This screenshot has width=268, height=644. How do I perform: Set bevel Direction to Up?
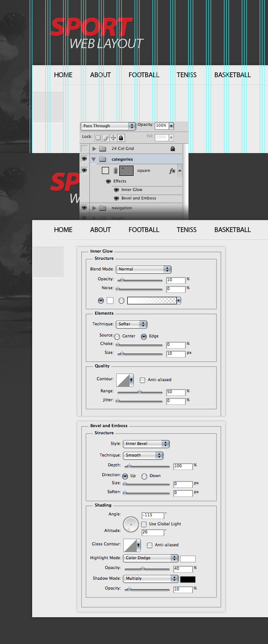click(x=125, y=476)
